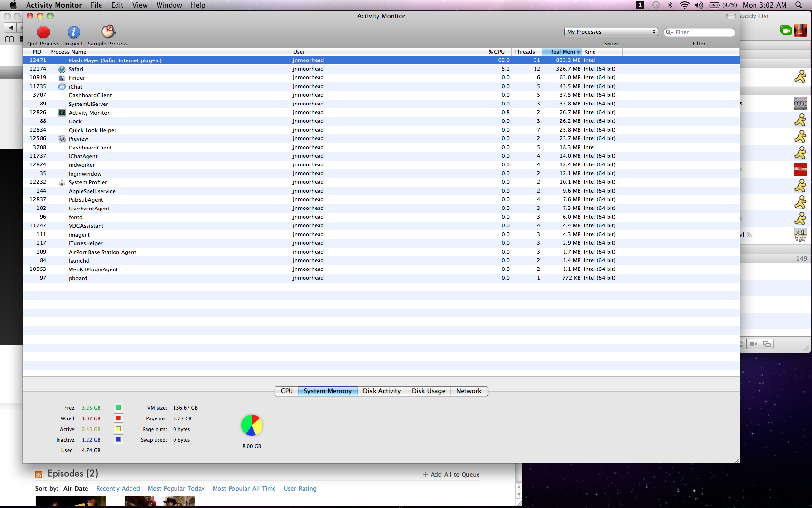This screenshot has height=508, width=812.
Task: Select the pboard process row
Action: point(381,278)
